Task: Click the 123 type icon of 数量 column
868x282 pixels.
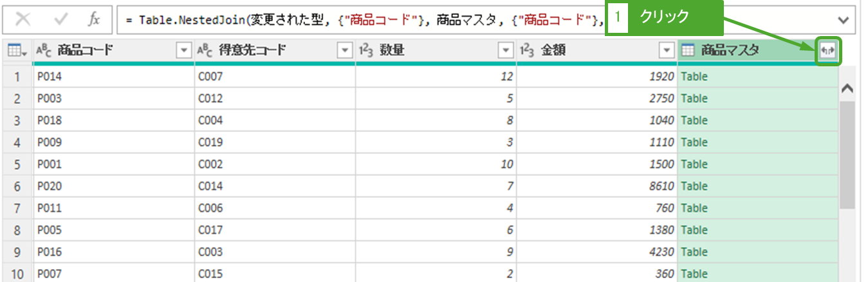Action: click(367, 51)
